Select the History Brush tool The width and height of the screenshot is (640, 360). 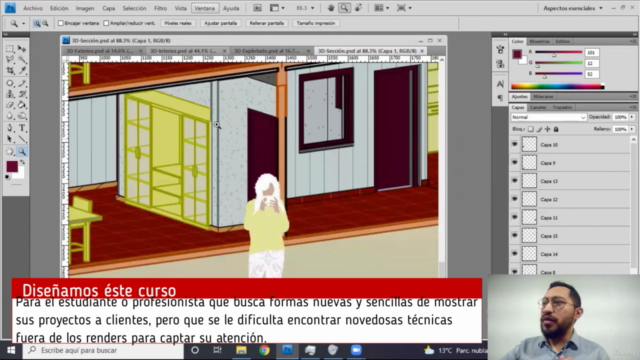pyautogui.click(x=22, y=94)
